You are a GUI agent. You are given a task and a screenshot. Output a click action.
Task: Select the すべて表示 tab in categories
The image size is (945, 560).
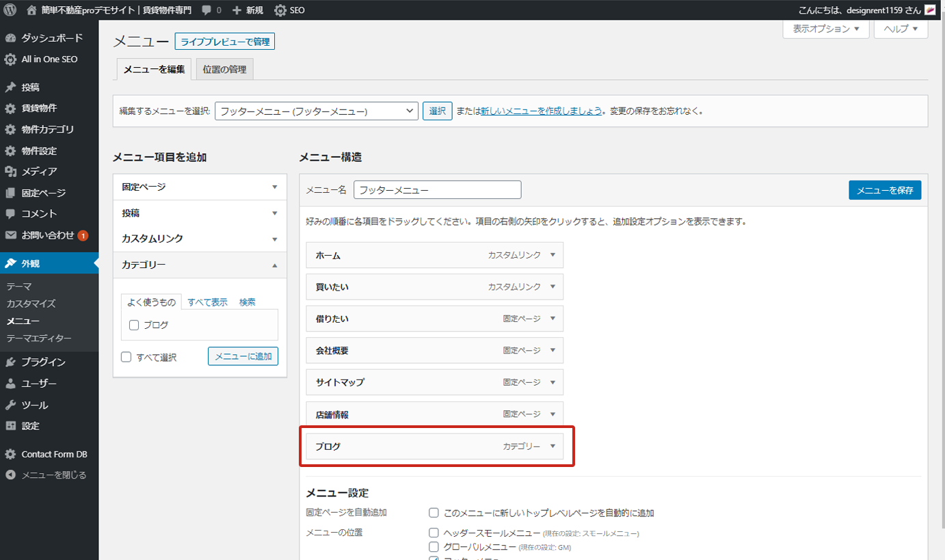pyautogui.click(x=208, y=302)
